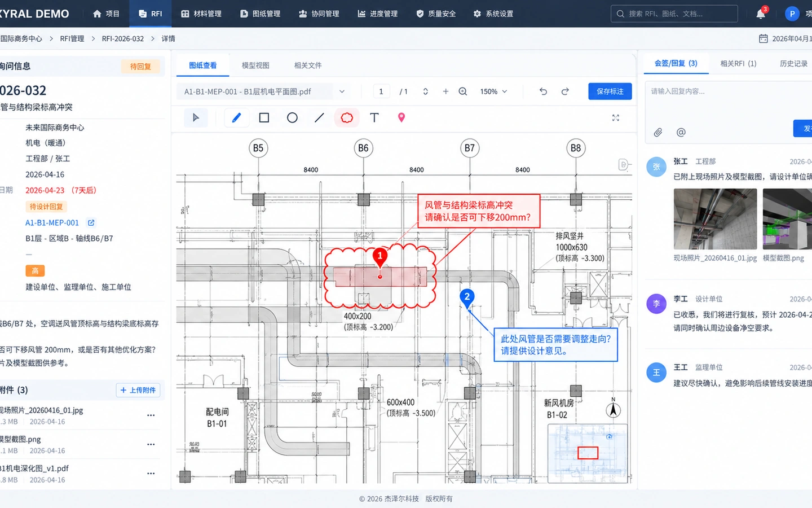Select the blue pen annotation tool
This screenshot has height=508, width=812.
pos(236,117)
